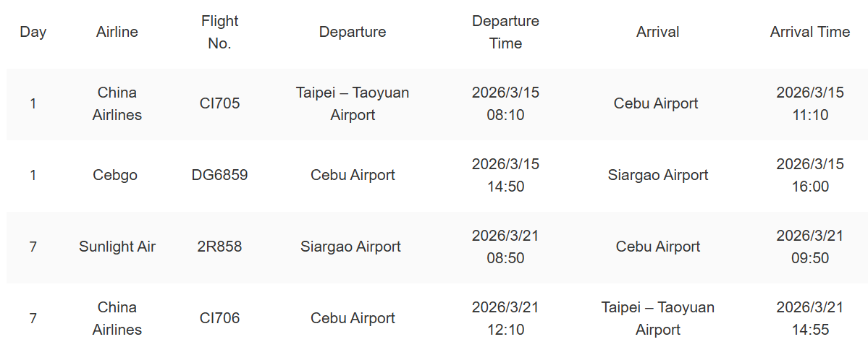
Task: Click the Sunlight Air airline cell
Action: [117, 247]
